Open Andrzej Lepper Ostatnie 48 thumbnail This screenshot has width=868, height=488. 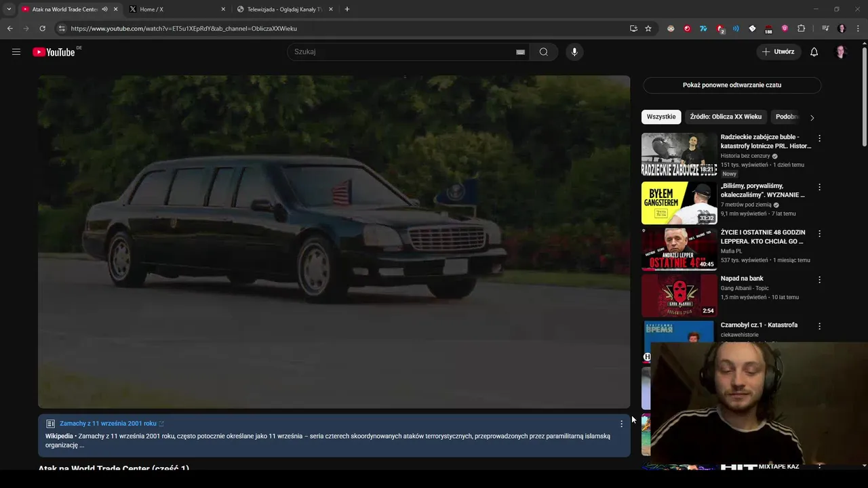point(679,249)
